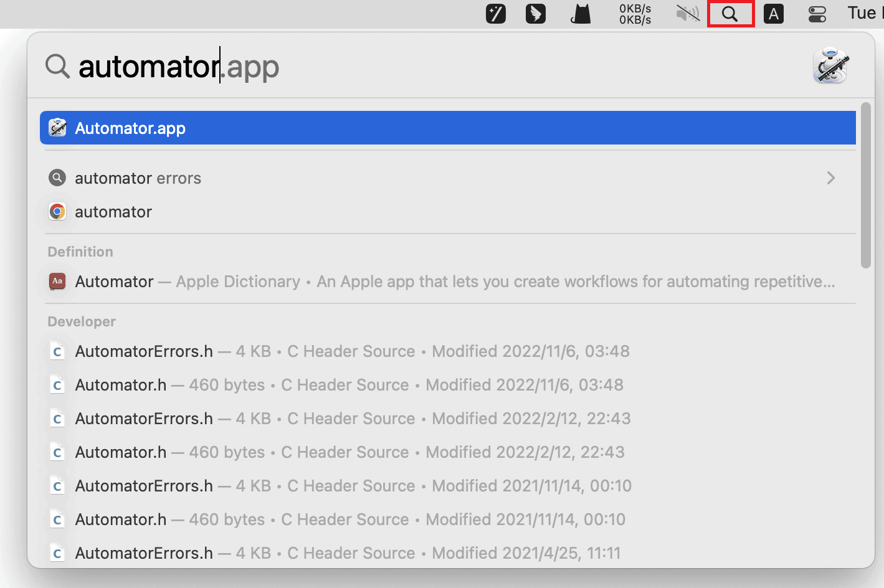Click the C file icon of AutomatorErrors.h 2022/11/6
884x588 pixels.
click(x=57, y=351)
